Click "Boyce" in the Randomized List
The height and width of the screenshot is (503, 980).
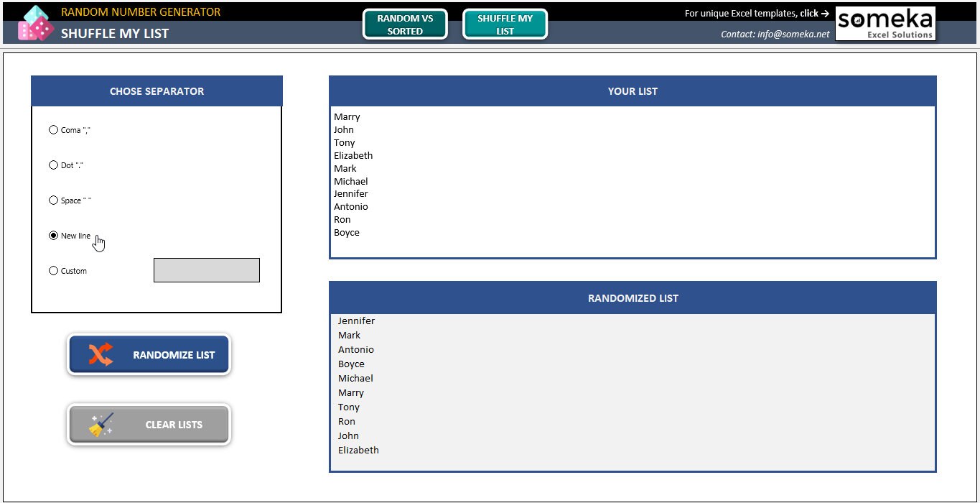352,364
